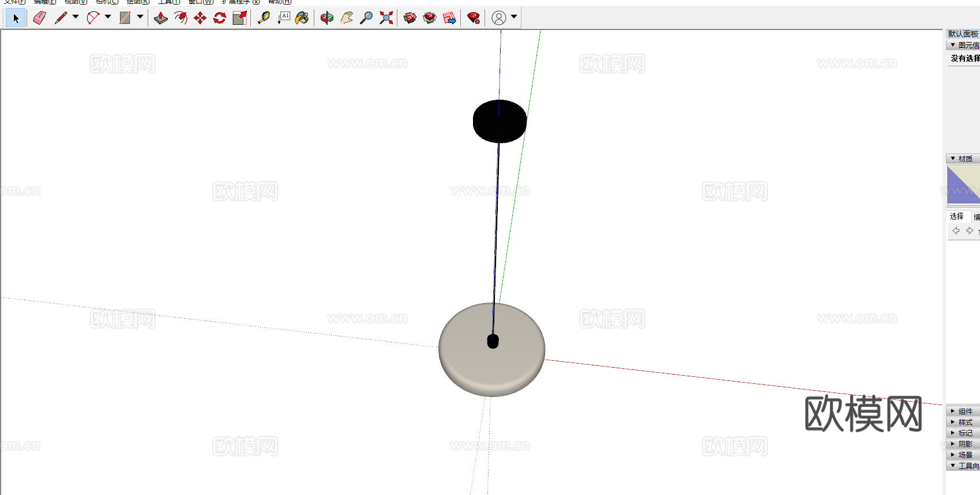Select the Paint Bucket tool
The width and height of the screenshot is (980, 495).
point(302,18)
